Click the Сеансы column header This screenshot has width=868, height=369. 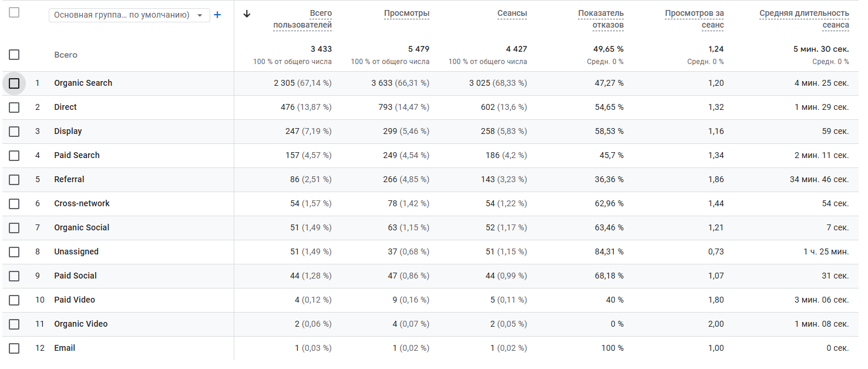point(512,14)
